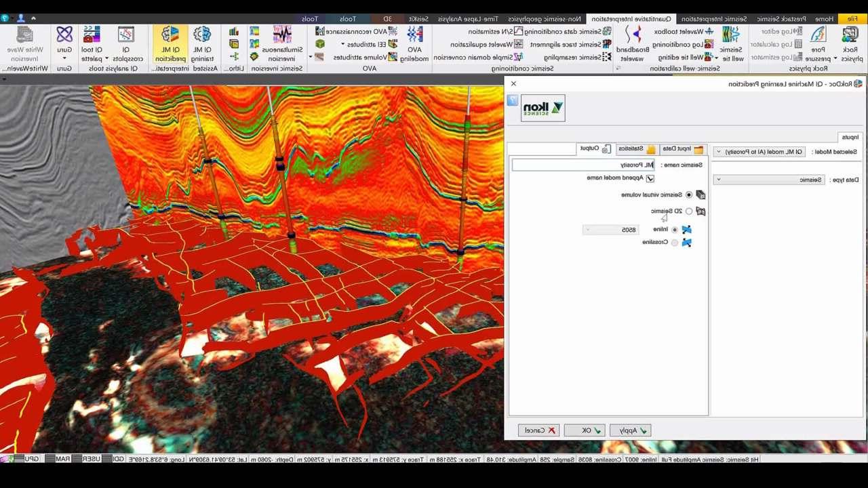The height and width of the screenshot is (488, 868).
Task: Switch to the Output tab
Action: [x=595, y=148]
